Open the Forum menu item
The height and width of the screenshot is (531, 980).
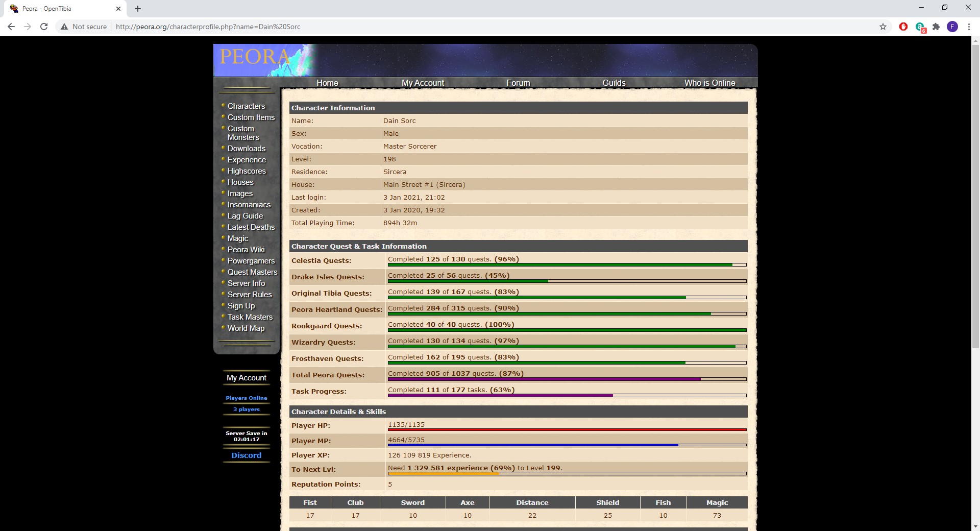tap(518, 83)
